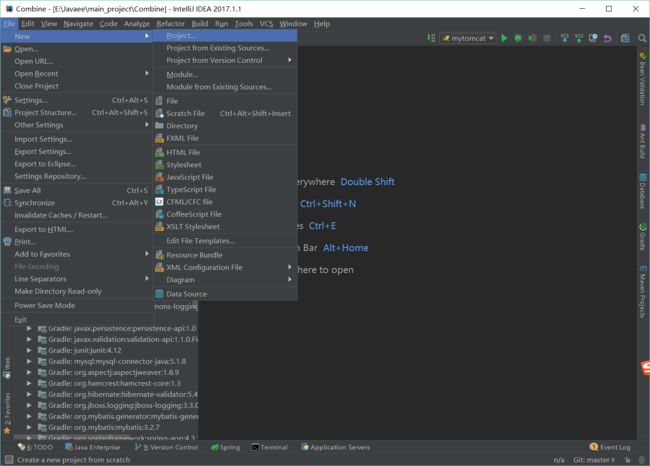
Task: Open the Terminal tool window
Action: (270, 447)
